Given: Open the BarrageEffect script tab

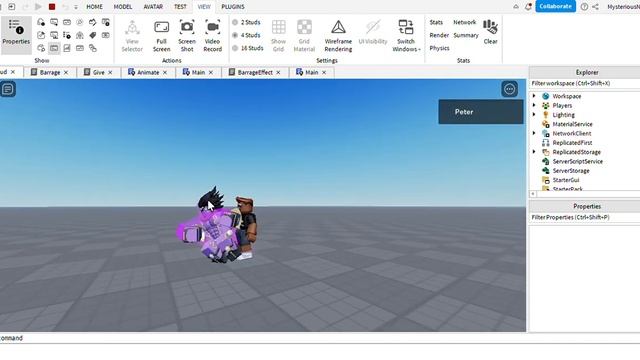Looking at the screenshot, I should click(255, 72).
